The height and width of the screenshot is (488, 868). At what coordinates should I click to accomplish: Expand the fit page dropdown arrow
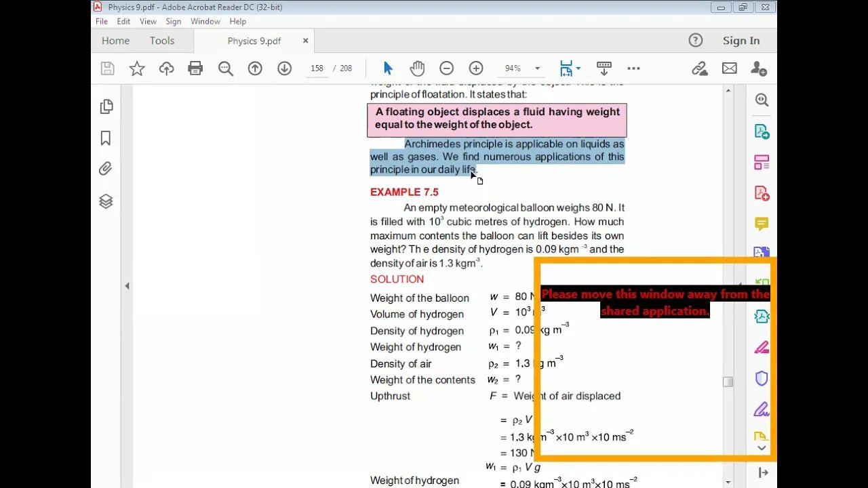tap(578, 68)
